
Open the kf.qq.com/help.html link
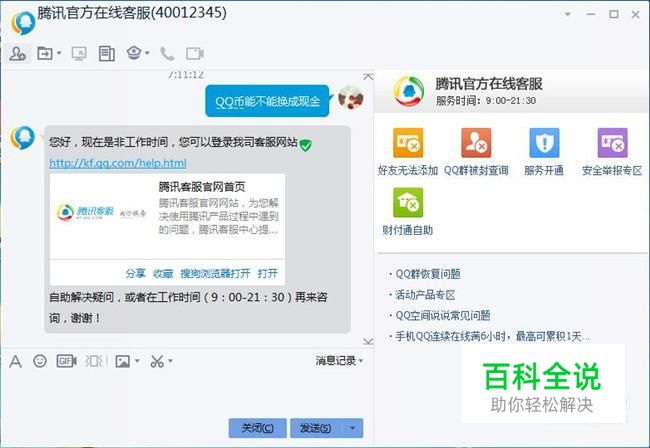(x=118, y=163)
